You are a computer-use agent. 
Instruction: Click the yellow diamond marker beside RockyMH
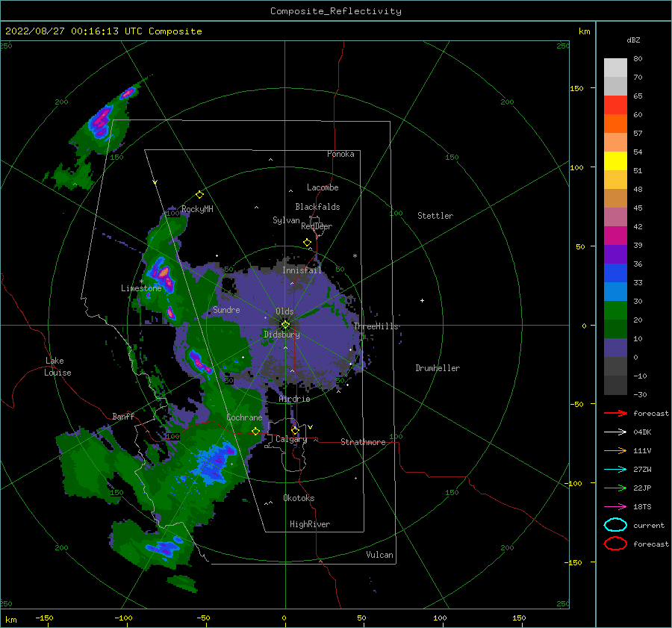coord(199,195)
